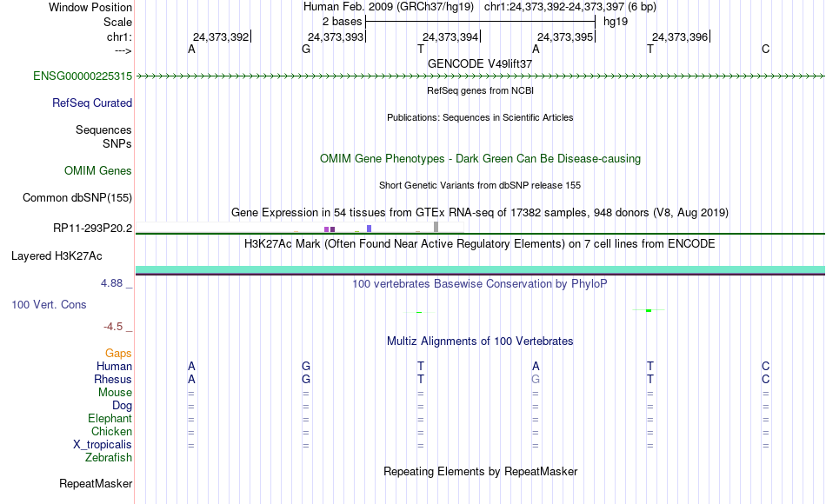This screenshot has width=826, height=504.
Task: Click the RP11-293P20.2 GTEx label
Action: point(93,228)
